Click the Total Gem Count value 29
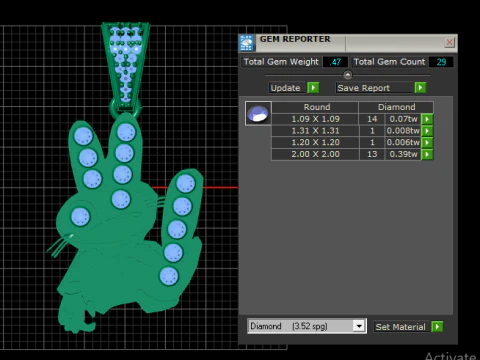This screenshot has width=480, height=360. click(x=441, y=62)
